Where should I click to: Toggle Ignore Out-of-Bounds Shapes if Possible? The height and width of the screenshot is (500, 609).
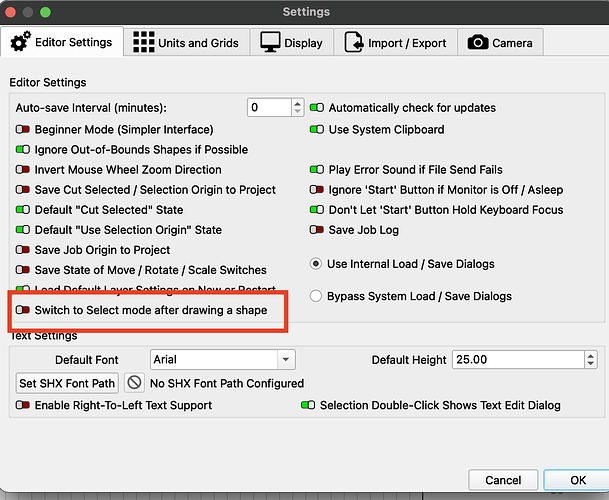coord(23,150)
